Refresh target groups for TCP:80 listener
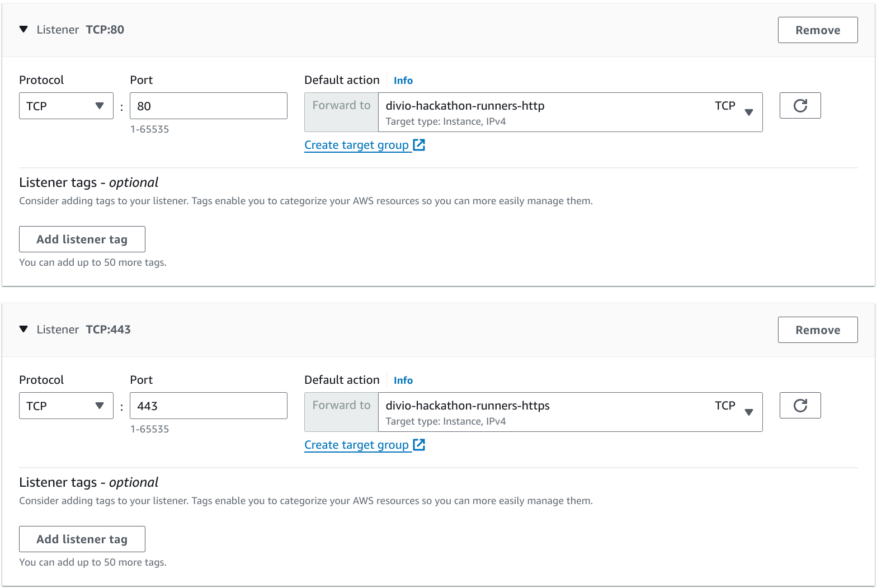The image size is (877, 588). pos(800,106)
